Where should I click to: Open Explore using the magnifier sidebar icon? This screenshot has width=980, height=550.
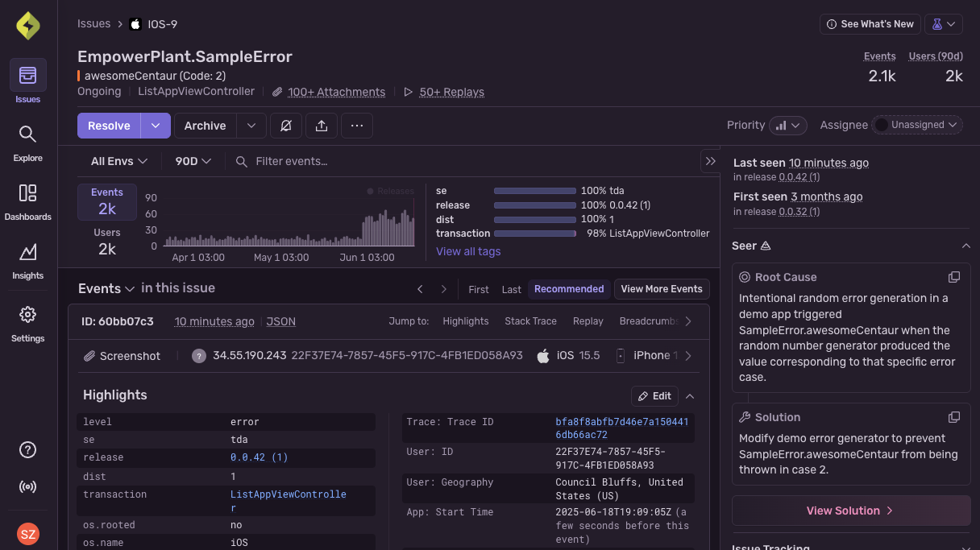[27, 142]
